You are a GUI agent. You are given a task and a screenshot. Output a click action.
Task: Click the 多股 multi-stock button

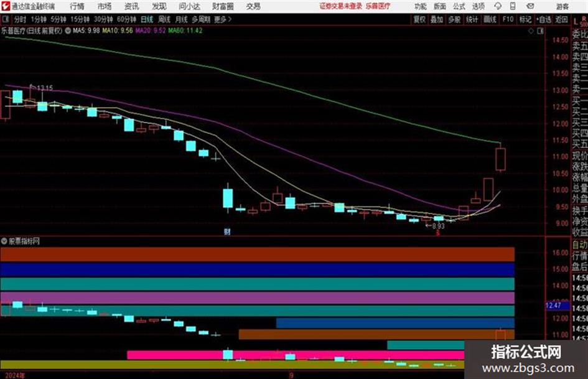click(x=454, y=19)
